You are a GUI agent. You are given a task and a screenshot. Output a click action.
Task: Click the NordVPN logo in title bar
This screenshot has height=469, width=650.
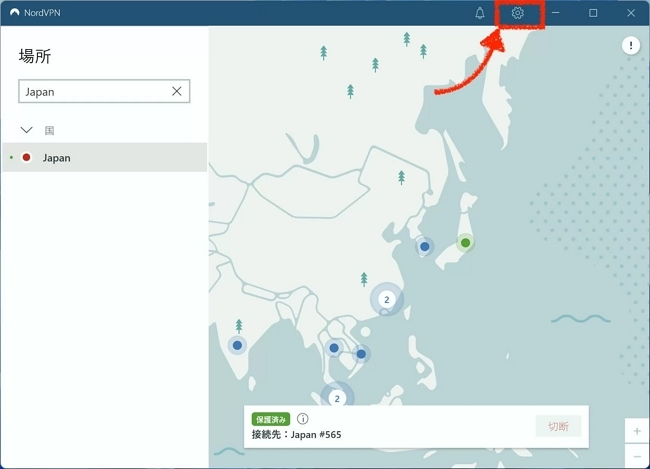pos(14,13)
